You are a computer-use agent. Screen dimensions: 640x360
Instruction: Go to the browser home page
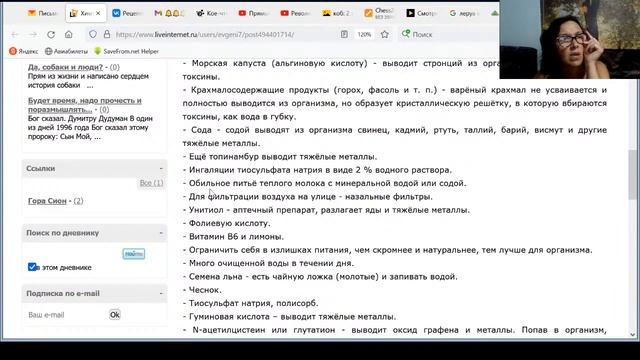coord(69,35)
